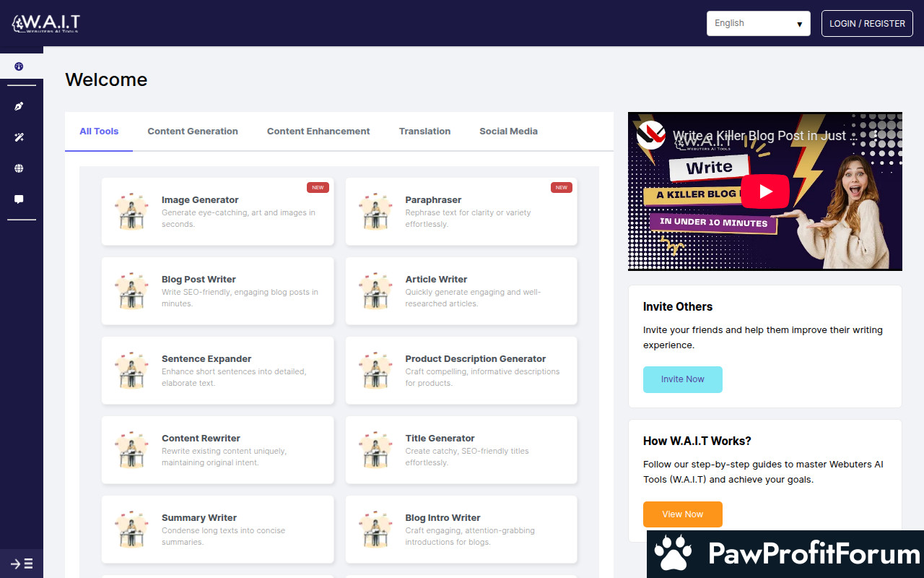Viewport: 924px width, 578px height.
Task: Click the W.A.I.T logo in header
Action: pos(46,24)
